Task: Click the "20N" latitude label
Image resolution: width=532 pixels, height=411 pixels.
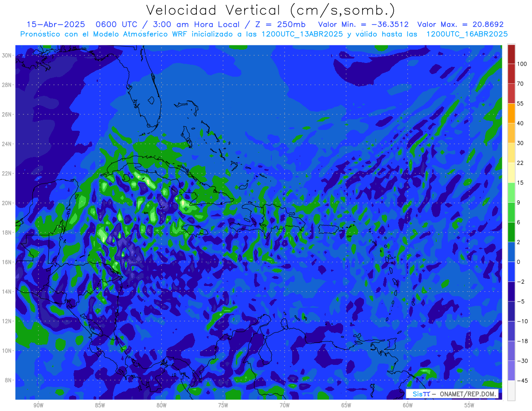Action: click(x=8, y=203)
